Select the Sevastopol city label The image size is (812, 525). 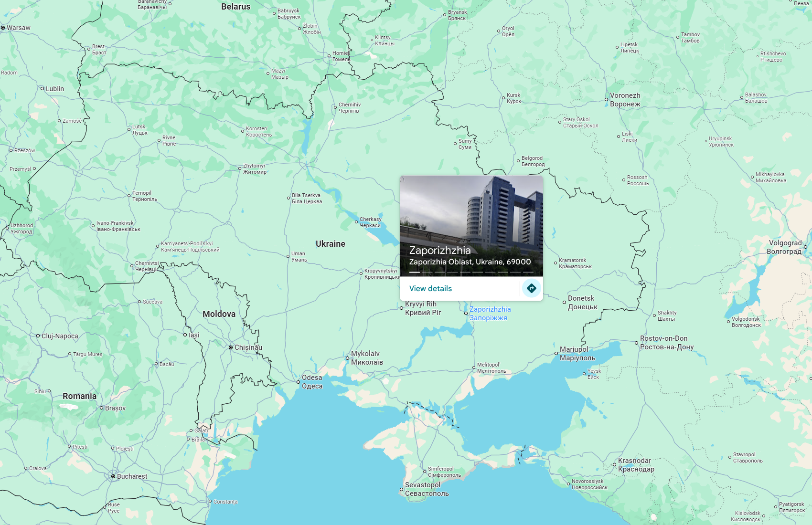click(x=427, y=489)
